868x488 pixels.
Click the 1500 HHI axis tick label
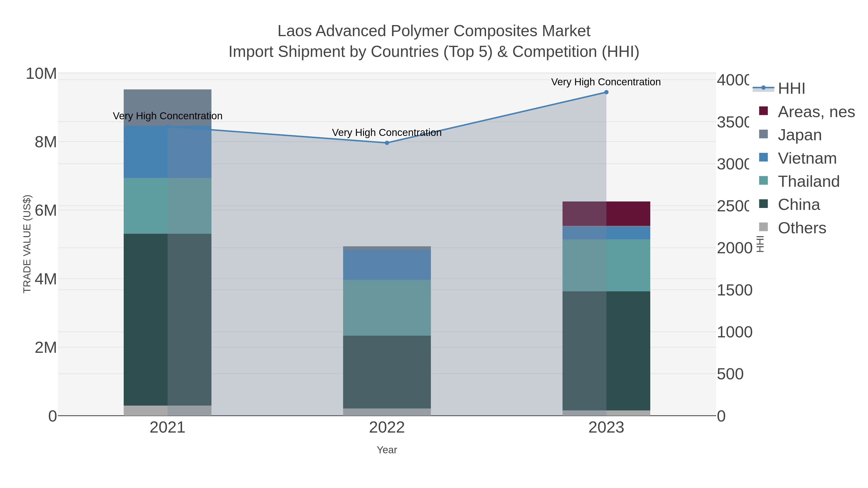click(735, 290)
